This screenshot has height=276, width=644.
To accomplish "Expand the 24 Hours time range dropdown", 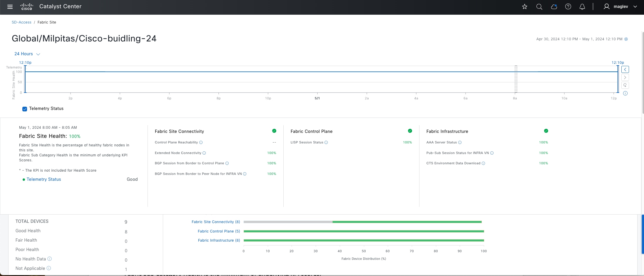I will [27, 54].
